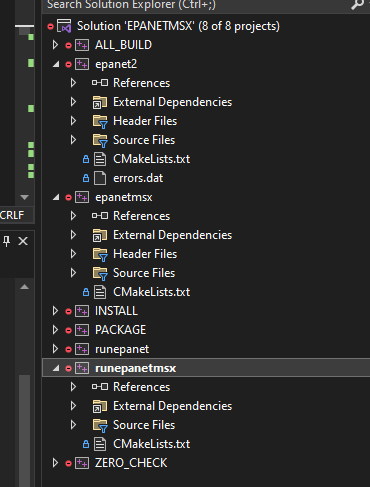Image resolution: width=370 pixels, height=487 pixels.
Task: Select External Dependencies under epanetmsx
Action: [x=172, y=235]
